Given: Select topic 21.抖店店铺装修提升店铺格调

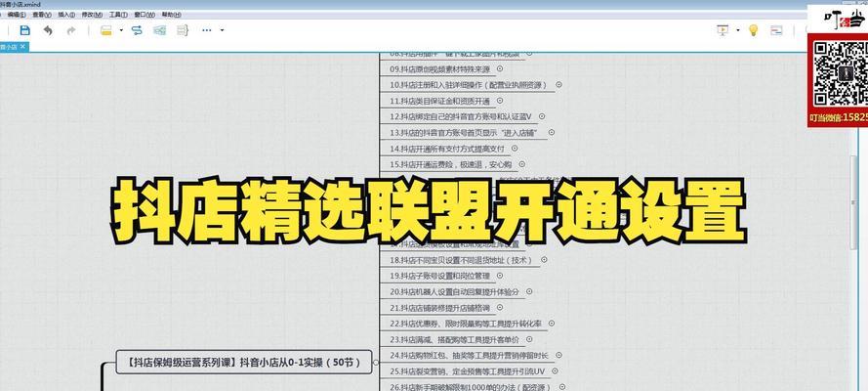Looking at the screenshot, I should pyautogui.click(x=439, y=307).
